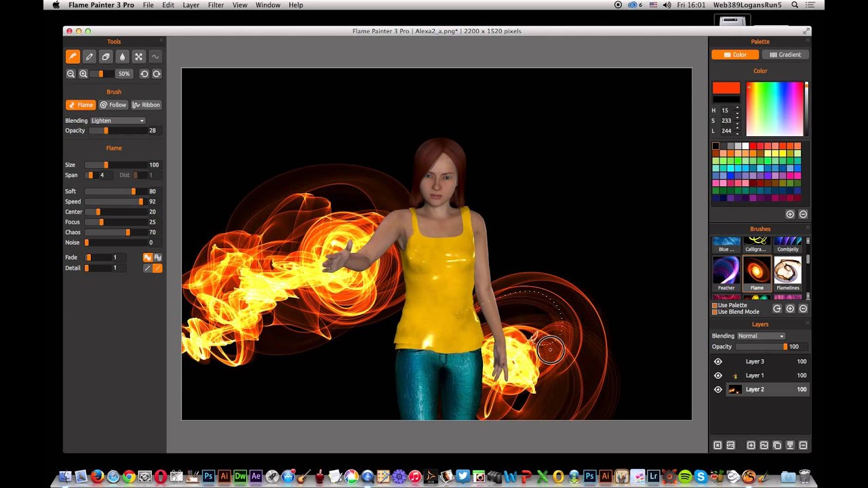This screenshot has height=488, width=868.
Task: Click the 50% zoom value field
Action: pyautogui.click(x=123, y=74)
